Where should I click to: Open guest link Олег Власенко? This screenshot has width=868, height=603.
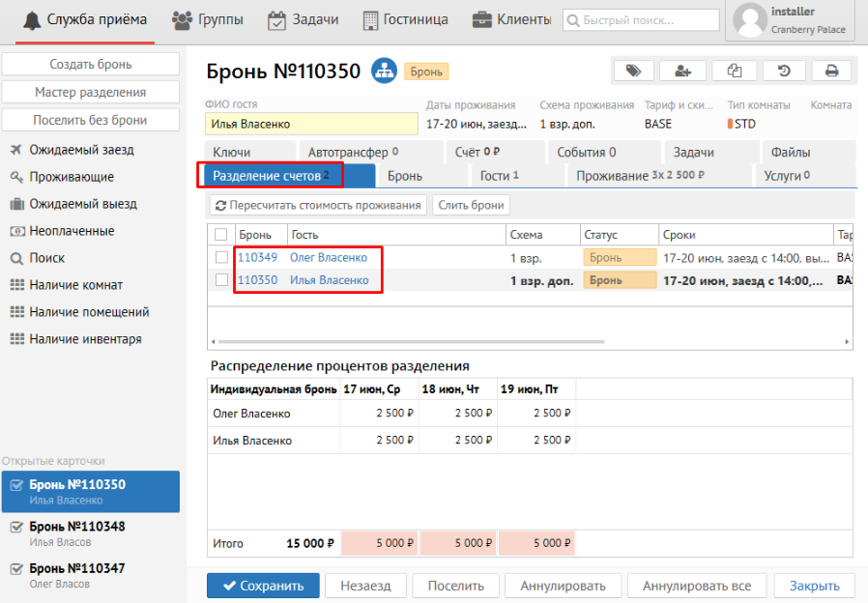329,257
